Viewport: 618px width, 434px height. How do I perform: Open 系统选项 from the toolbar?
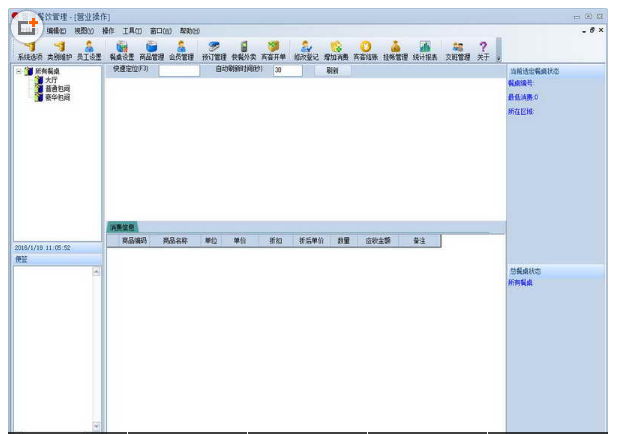point(30,51)
